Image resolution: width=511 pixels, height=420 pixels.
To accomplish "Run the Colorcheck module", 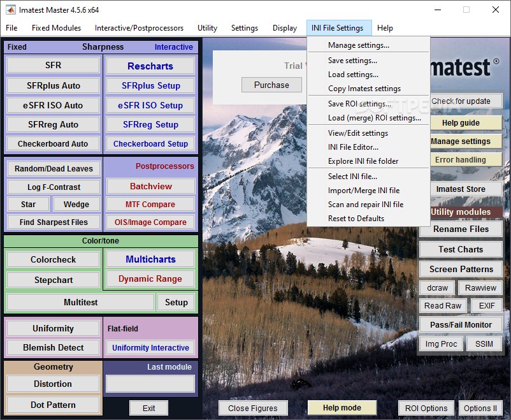I will [x=53, y=259].
